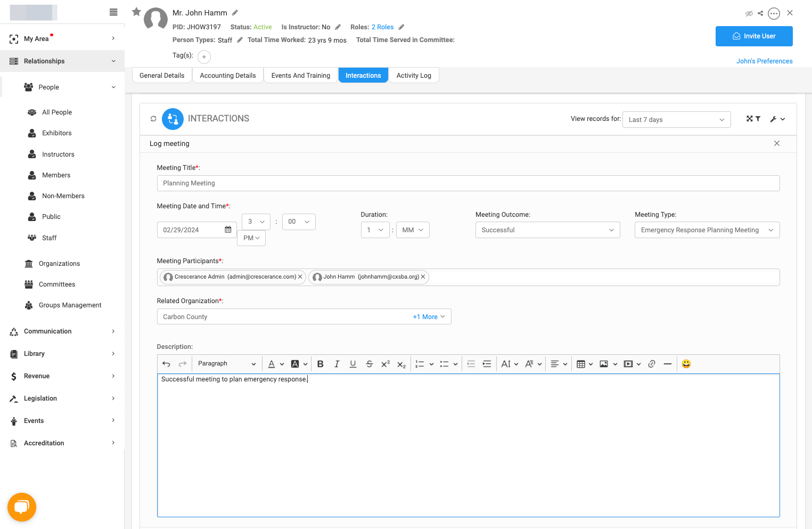The width and height of the screenshot is (812, 529).
Task: Open the font background color picker
Action: (299, 364)
